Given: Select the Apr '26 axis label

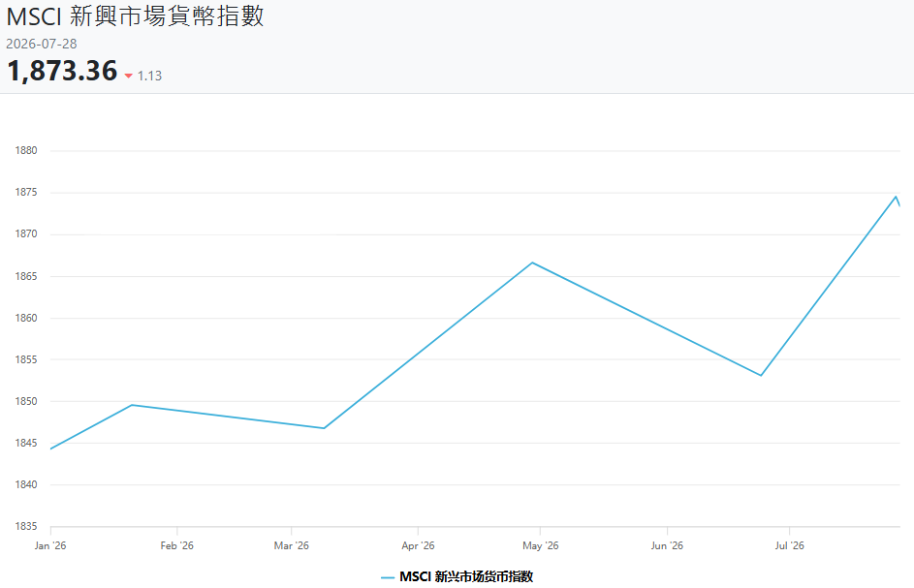Looking at the screenshot, I should [x=418, y=545].
